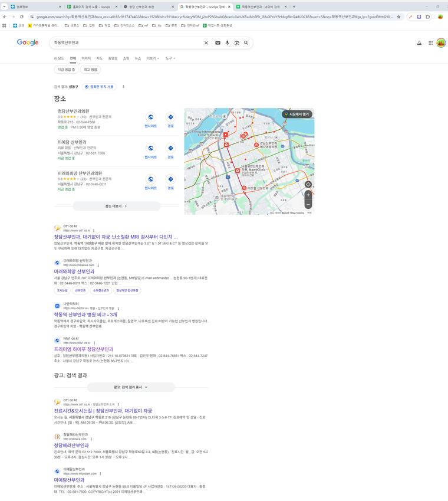Click the Chrome address bar URL
The width and height of the screenshot is (448, 501).
pos(214,17)
